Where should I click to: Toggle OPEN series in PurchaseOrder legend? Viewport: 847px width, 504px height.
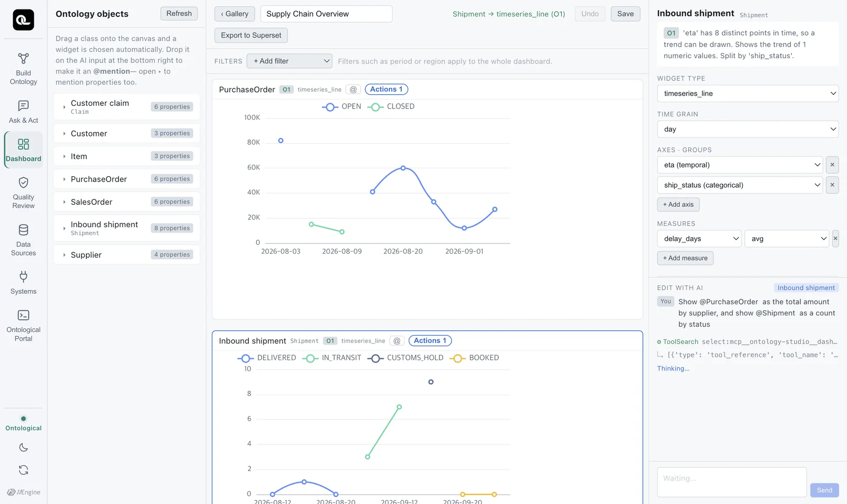341,106
